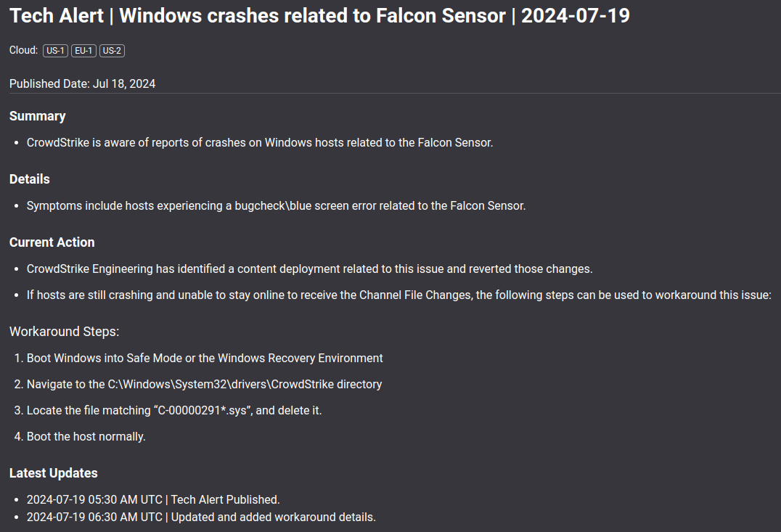Click the bugcheck\blue screen symptoms bullet
Screen dimensions: 781x532
276,206
